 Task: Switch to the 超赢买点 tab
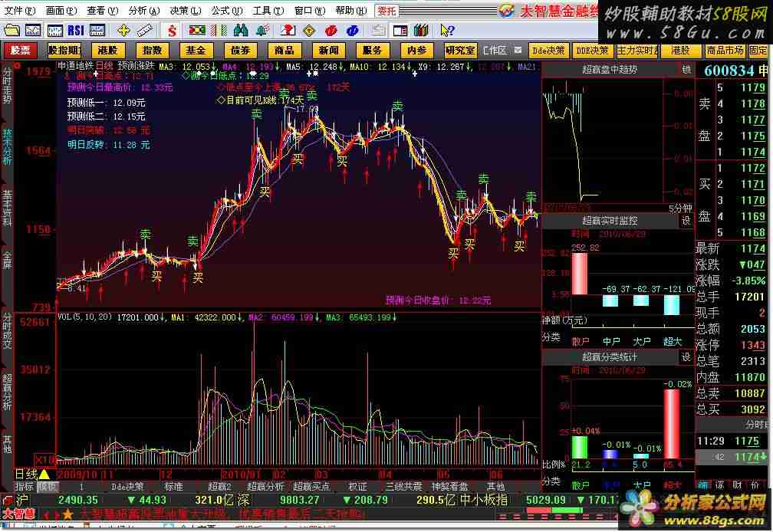point(311,487)
